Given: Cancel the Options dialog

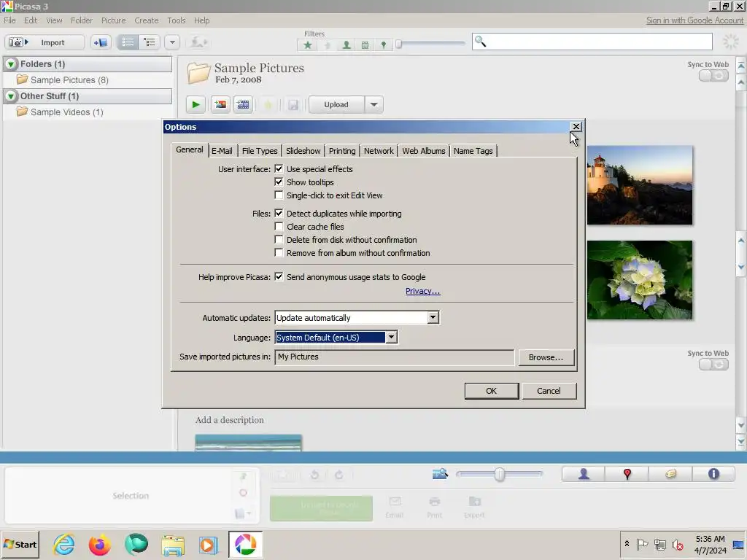Looking at the screenshot, I should [549, 391].
